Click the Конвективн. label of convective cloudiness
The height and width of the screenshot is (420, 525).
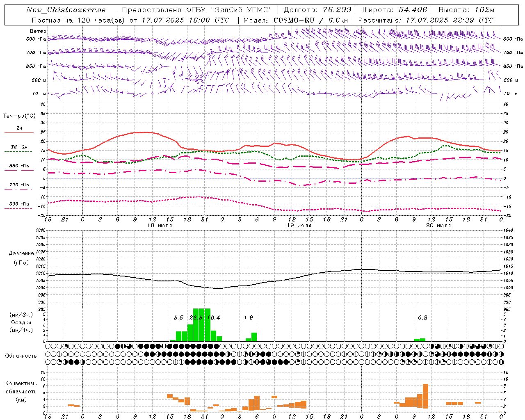pos(21,383)
